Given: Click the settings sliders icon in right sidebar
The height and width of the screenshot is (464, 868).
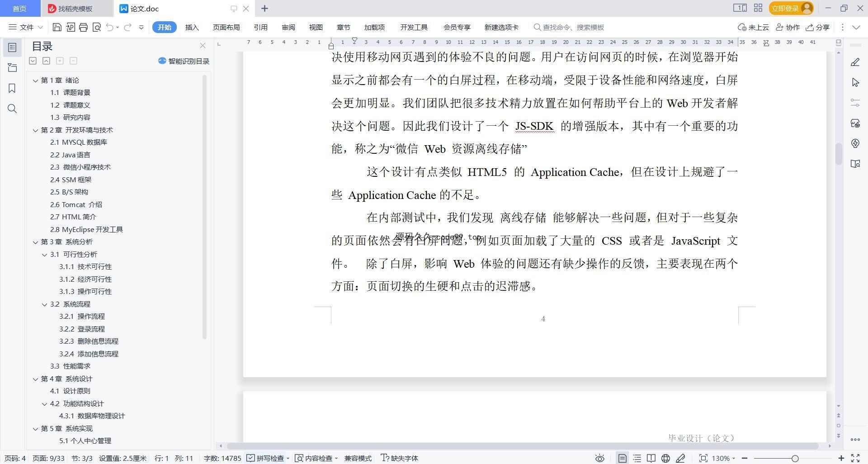Looking at the screenshot, I should [x=855, y=103].
